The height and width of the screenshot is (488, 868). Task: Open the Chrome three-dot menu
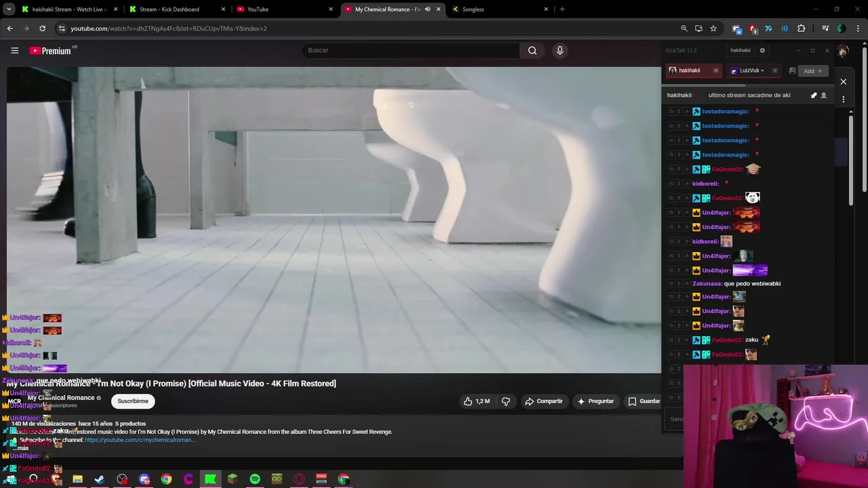858,28
